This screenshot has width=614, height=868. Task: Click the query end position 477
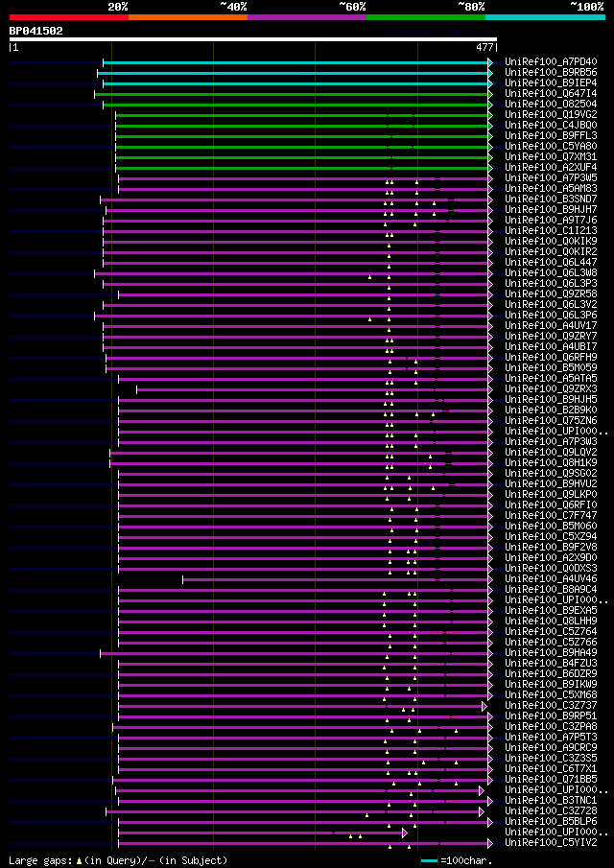coord(485,48)
